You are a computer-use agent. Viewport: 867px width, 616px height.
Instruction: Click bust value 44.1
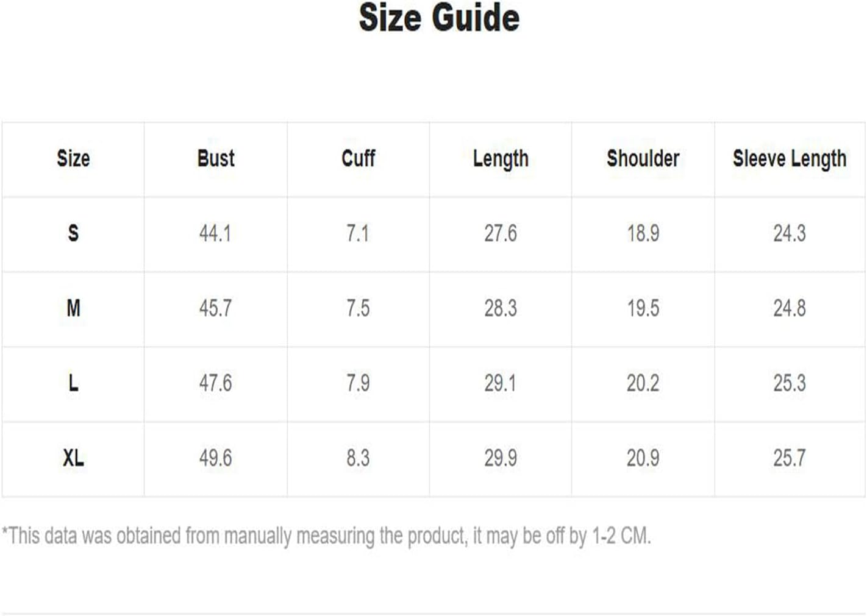point(215,233)
